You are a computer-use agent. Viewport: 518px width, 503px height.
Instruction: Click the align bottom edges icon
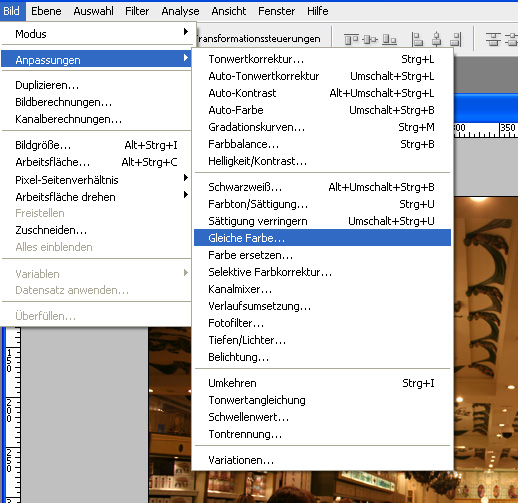coord(389,39)
